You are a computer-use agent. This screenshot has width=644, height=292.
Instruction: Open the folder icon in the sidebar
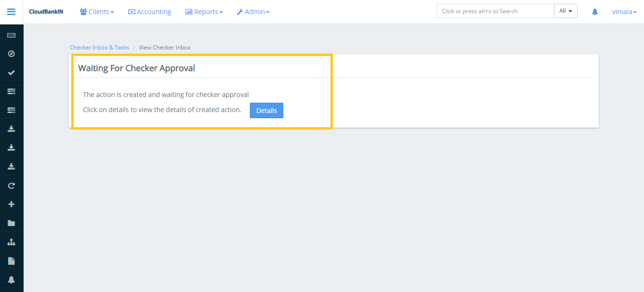coord(11,222)
